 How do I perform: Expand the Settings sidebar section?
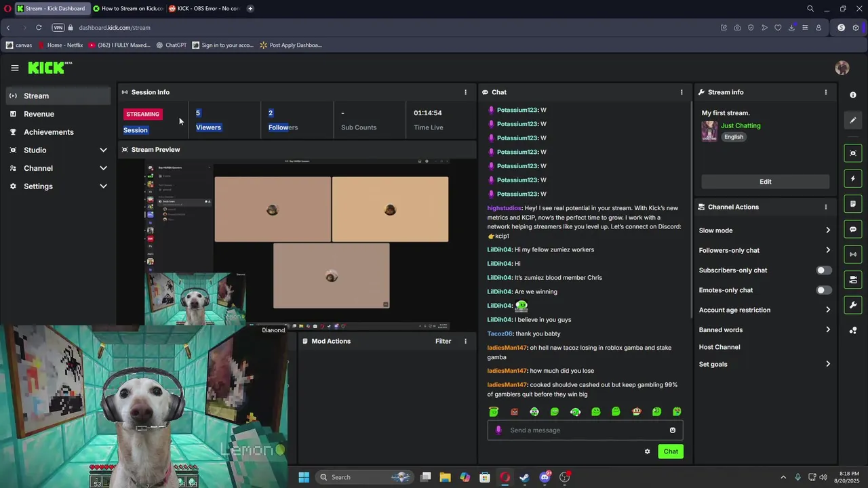[x=103, y=186]
